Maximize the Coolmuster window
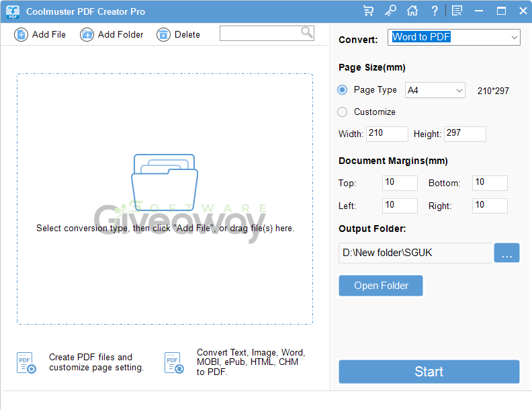Viewport: 532px width, 412px height. point(501,11)
